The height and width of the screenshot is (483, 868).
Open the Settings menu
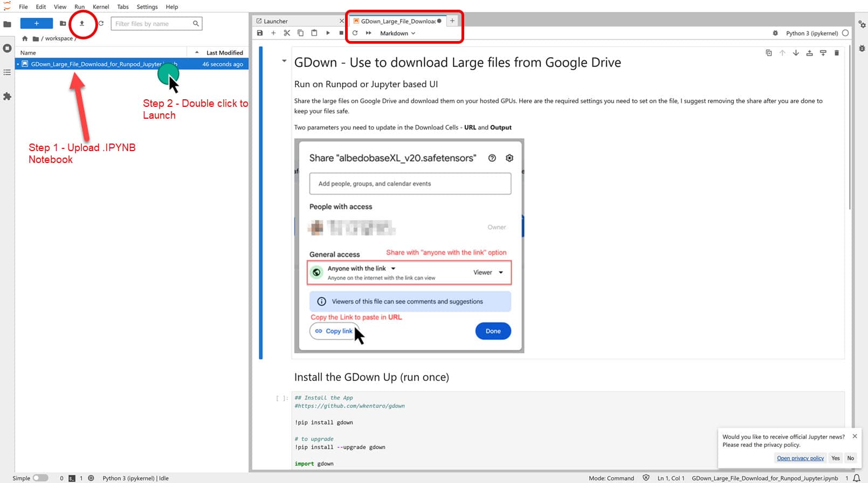[147, 6]
